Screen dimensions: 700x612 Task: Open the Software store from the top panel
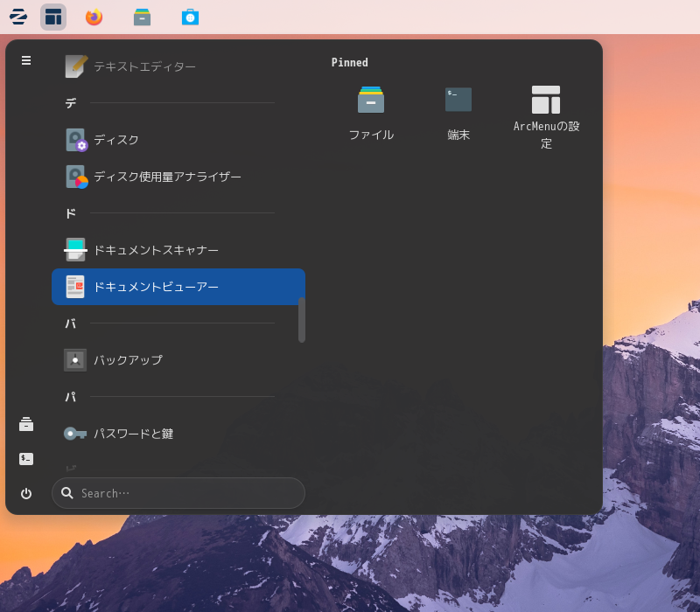click(x=190, y=17)
